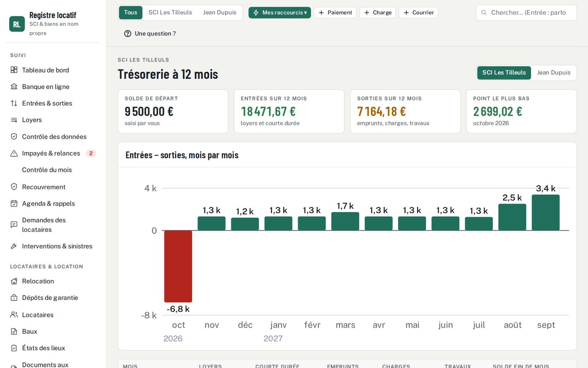Click the Solde de départ 9 500,00 € card

pyautogui.click(x=173, y=111)
